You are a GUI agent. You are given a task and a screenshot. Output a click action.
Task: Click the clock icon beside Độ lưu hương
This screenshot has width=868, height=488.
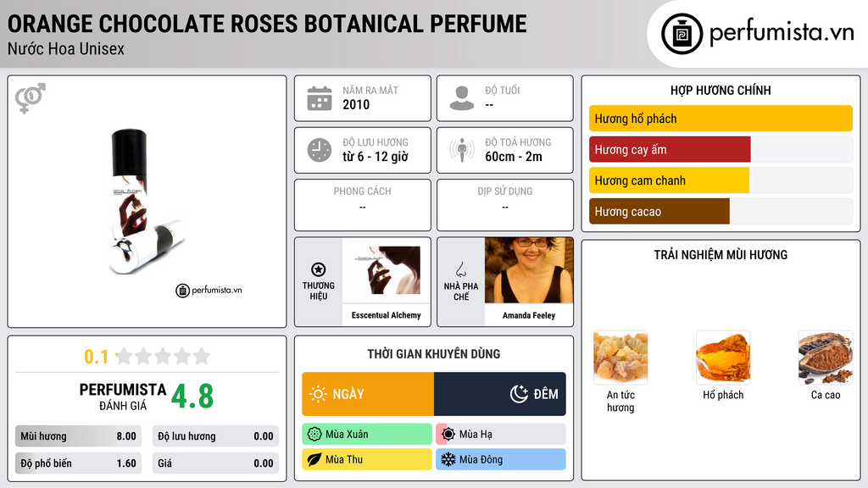(320, 150)
